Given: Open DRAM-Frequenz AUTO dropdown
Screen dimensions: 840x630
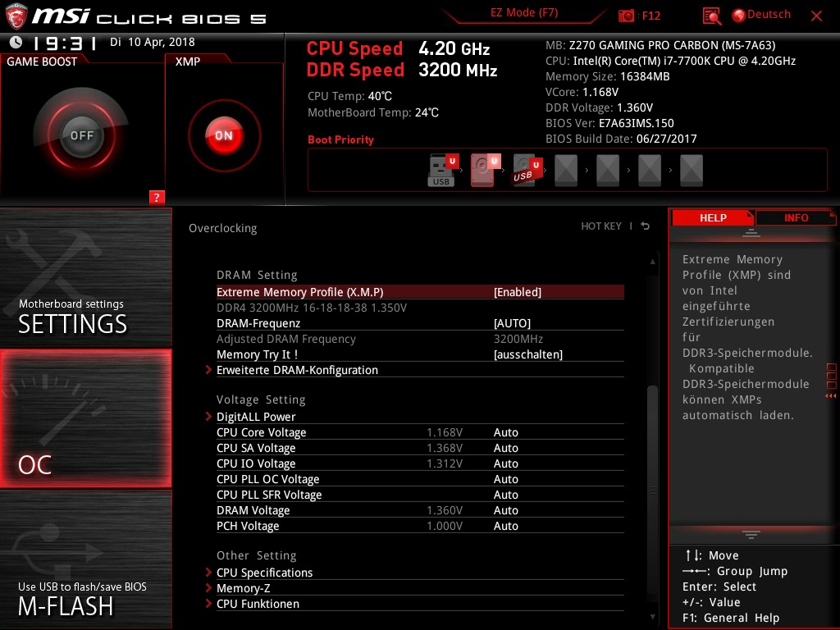Looking at the screenshot, I should click(512, 323).
